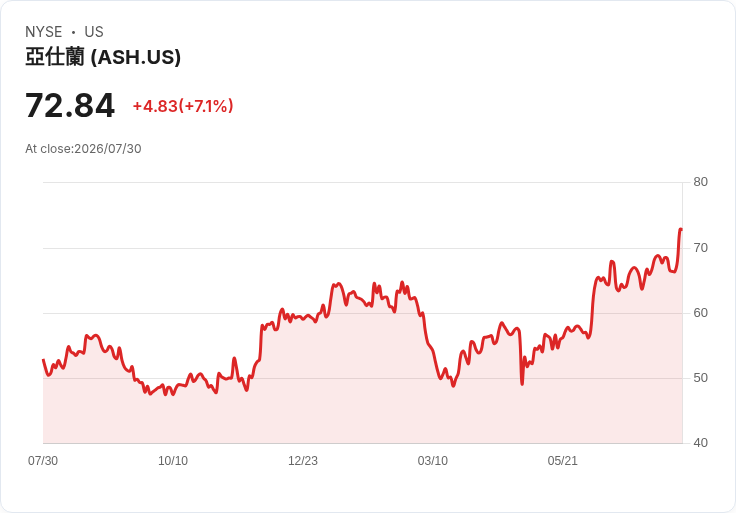The height and width of the screenshot is (513, 736).
Task: Click the sharp dip before 05/21 on chart
Action: coord(522,384)
